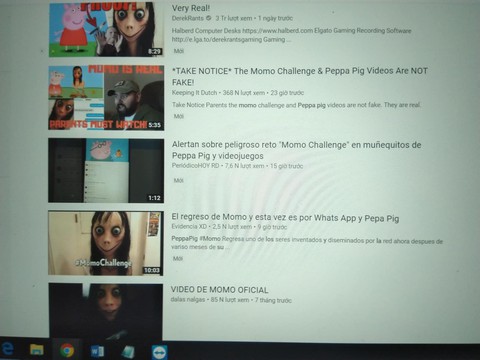Switch to Google Chrome in the taskbar
480x360 pixels.
click(67, 350)
